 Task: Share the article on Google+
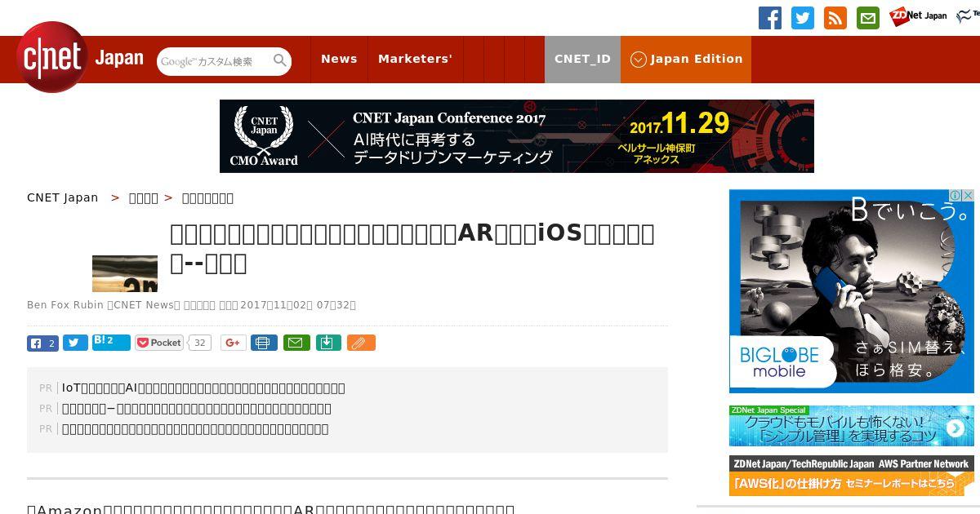click(x=234, y=343)
